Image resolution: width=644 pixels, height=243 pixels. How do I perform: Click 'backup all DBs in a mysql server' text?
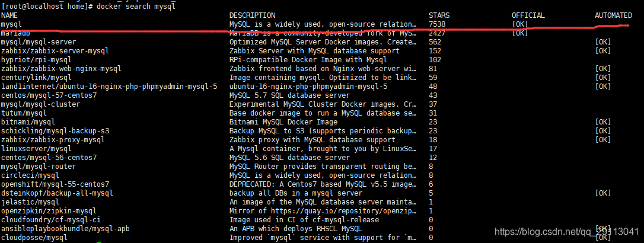pos(296,193)
